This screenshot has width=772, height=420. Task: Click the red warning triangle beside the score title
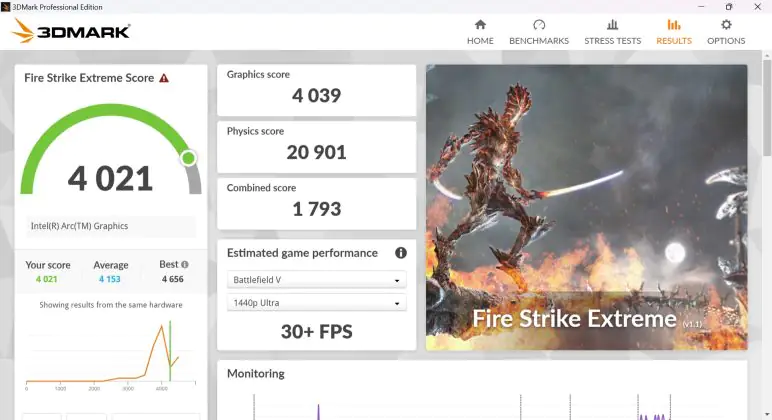164,78
